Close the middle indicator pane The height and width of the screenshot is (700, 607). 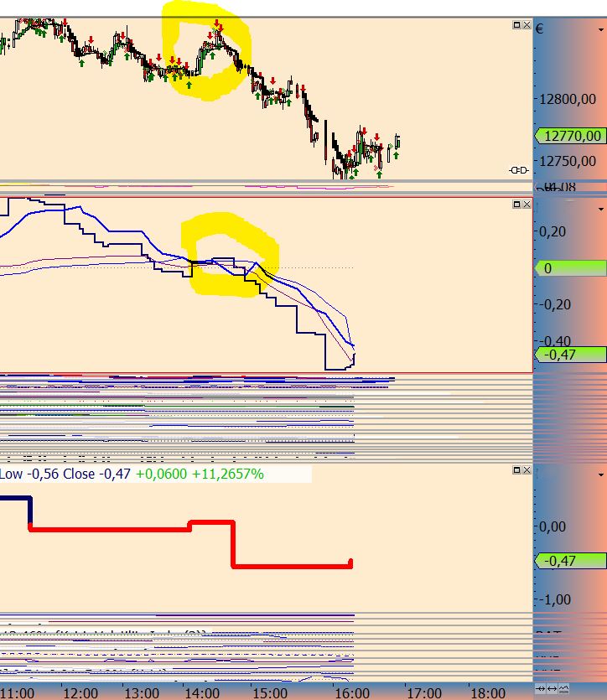coord(527,204)
